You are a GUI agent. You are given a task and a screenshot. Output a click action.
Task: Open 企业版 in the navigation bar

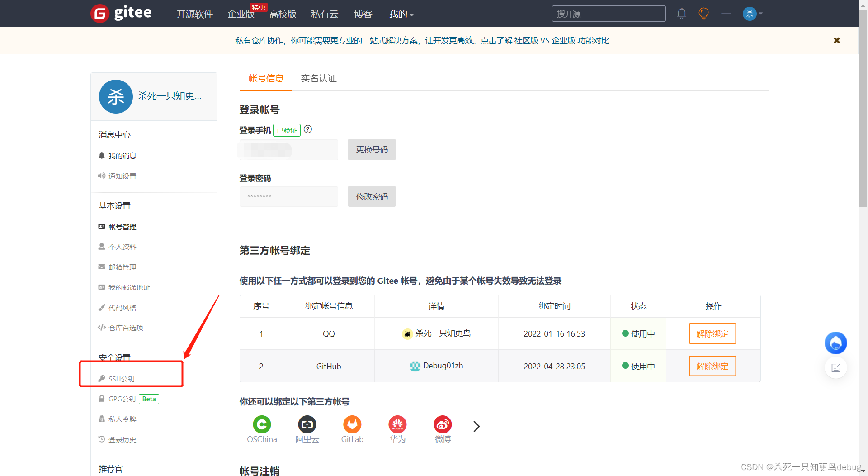point(241,14)
